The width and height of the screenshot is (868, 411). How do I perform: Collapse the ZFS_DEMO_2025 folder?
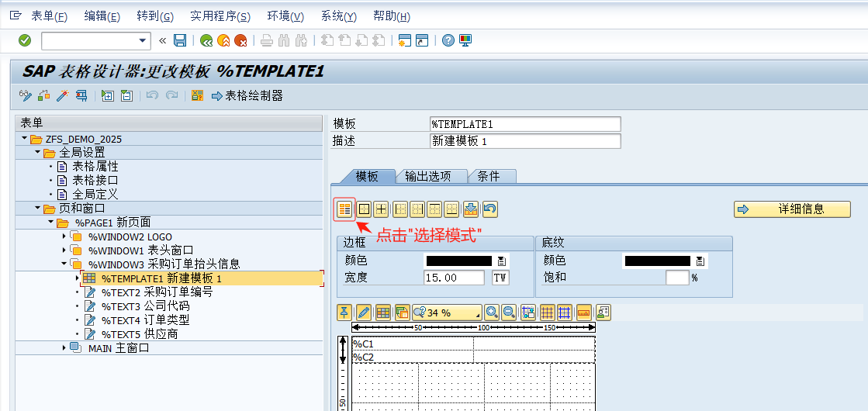[x=25, y=138]
